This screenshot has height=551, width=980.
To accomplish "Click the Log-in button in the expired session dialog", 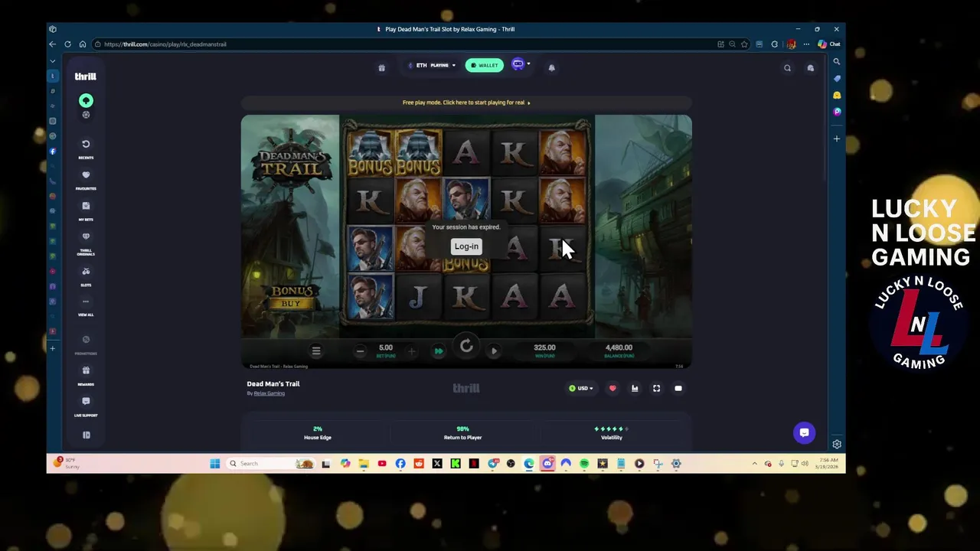I will (466, 246).
